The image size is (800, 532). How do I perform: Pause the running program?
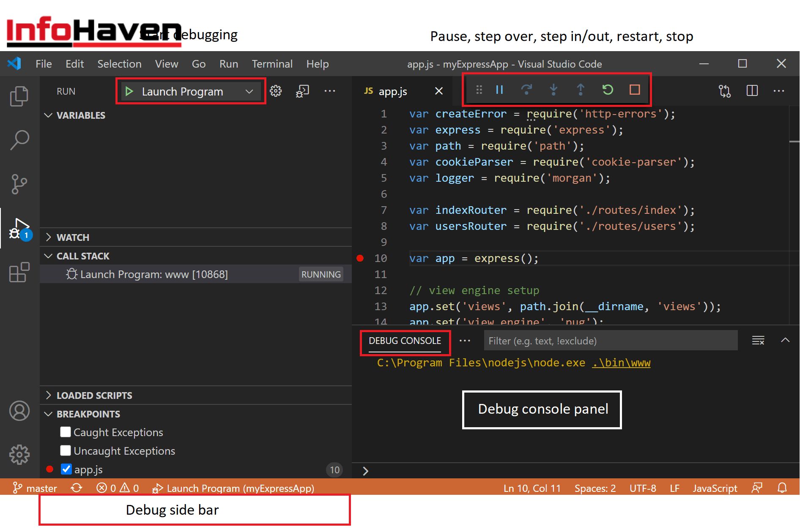tap(499, 90)
